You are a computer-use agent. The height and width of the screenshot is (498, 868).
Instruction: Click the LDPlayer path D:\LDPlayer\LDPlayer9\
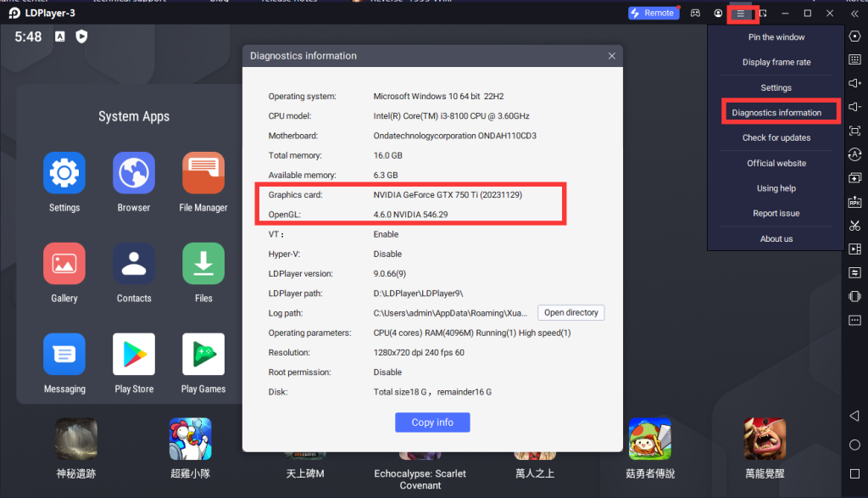(418, 294)
